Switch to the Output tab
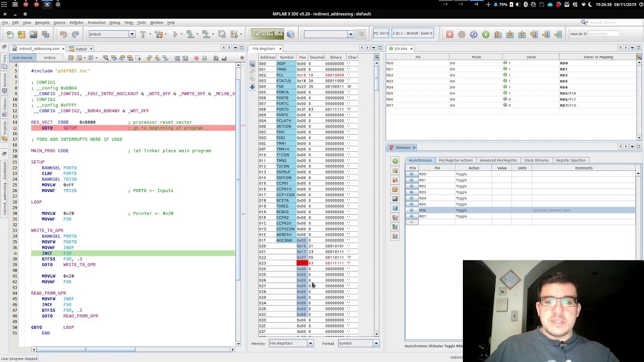The image size is (644, 362). coord(81,49)
